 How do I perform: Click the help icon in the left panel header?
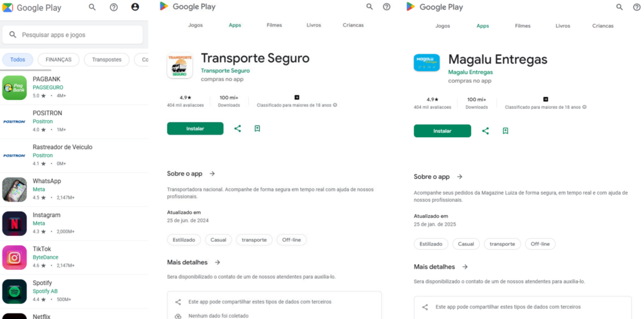tap(114, 7)
